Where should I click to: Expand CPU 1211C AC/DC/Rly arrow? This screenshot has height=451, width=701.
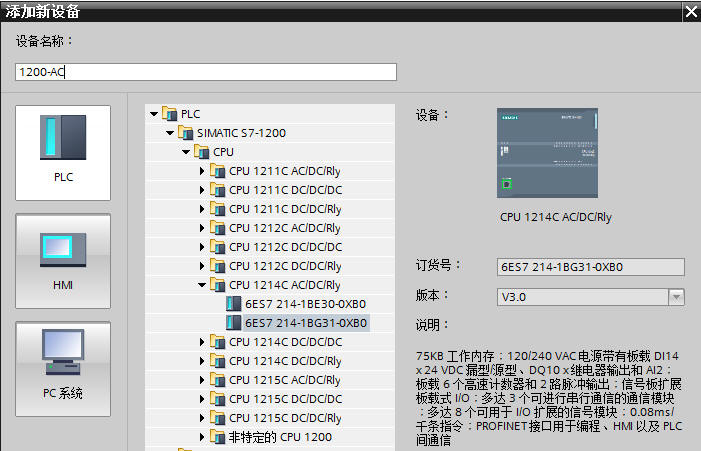202,171
